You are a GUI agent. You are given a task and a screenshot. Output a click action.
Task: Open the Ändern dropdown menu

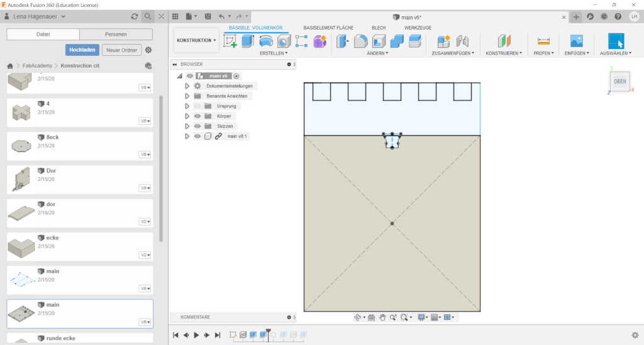(377, 53)
